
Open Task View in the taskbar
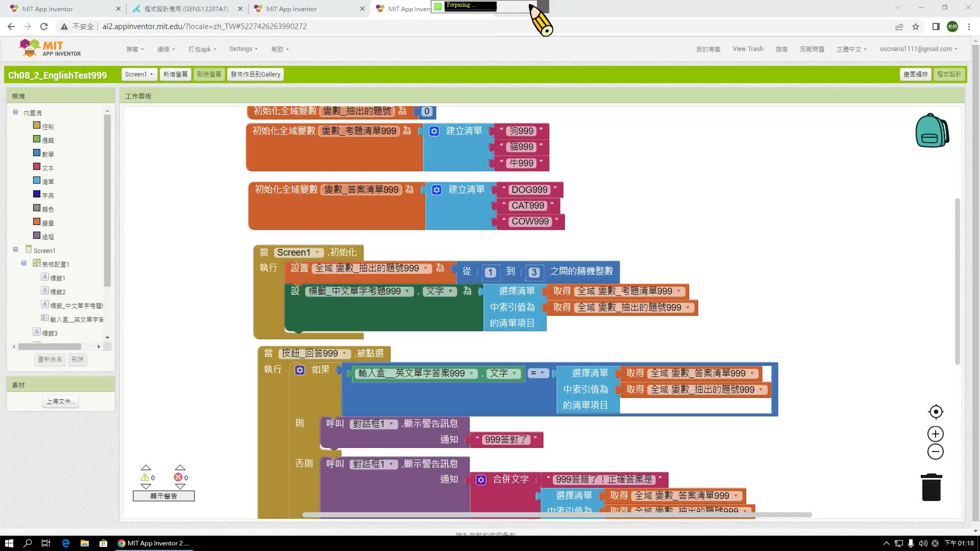point(46,543)
